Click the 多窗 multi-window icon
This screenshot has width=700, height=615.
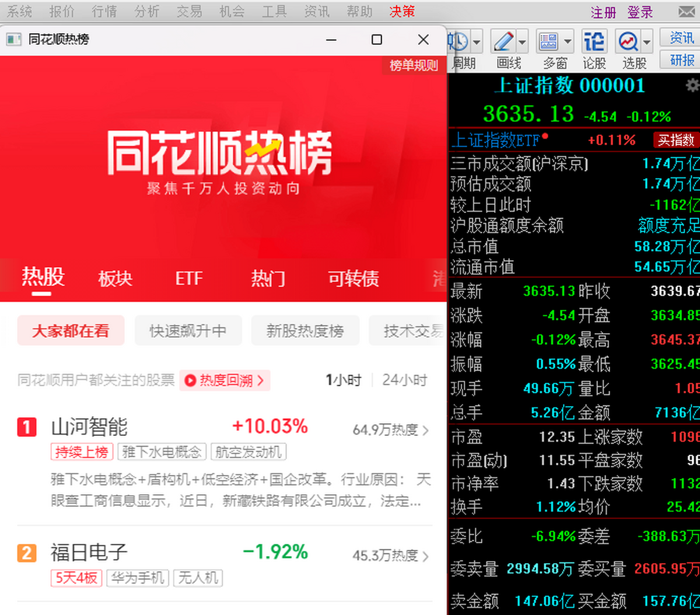click(548, 42)
